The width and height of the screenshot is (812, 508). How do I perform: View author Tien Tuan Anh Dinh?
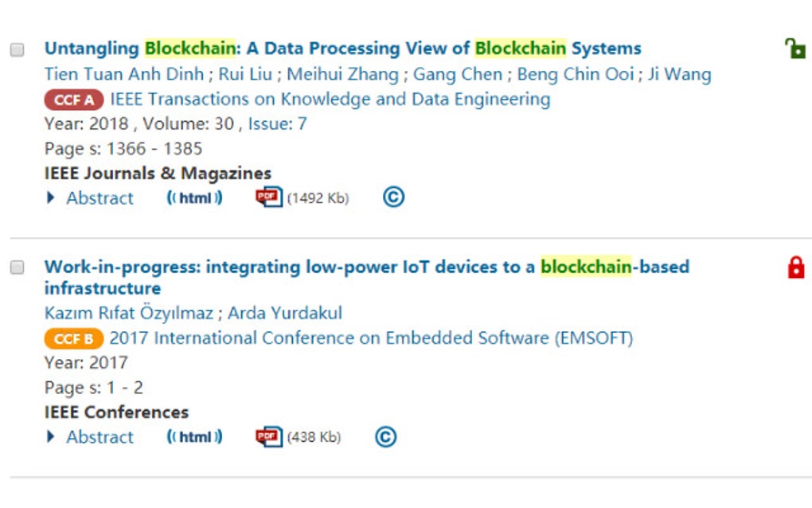coord(125,74)
